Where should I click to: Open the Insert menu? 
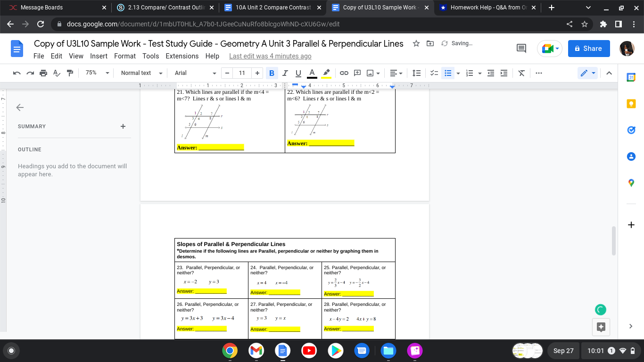pos(99,56)
